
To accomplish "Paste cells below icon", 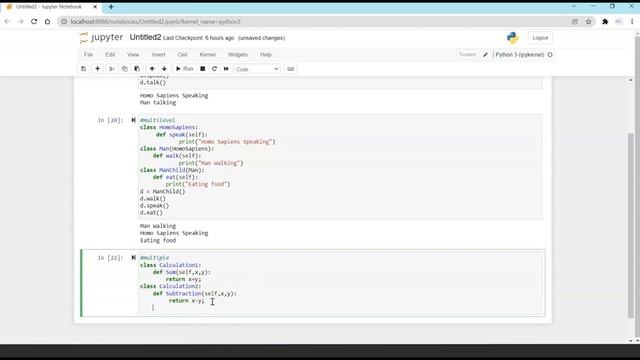I will pyautogui.click(x=138, y=69).
